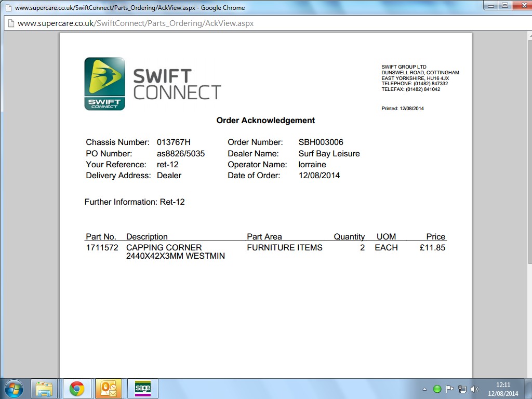Image resolution: width=532 pixels, height=399 pixels.
Task: Select the 'EACH' unit of measure cell
Action: click(x=386, y=248)
